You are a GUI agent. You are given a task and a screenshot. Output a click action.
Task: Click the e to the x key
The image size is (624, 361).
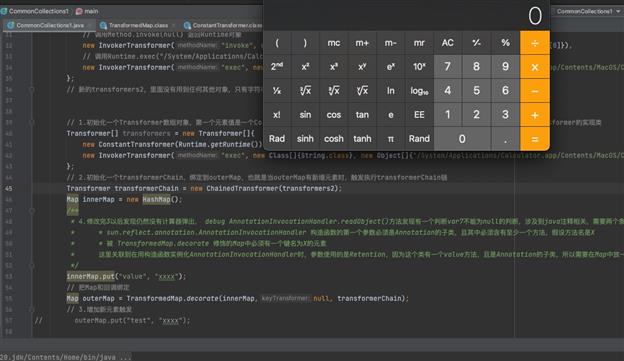tap(391, 66)
